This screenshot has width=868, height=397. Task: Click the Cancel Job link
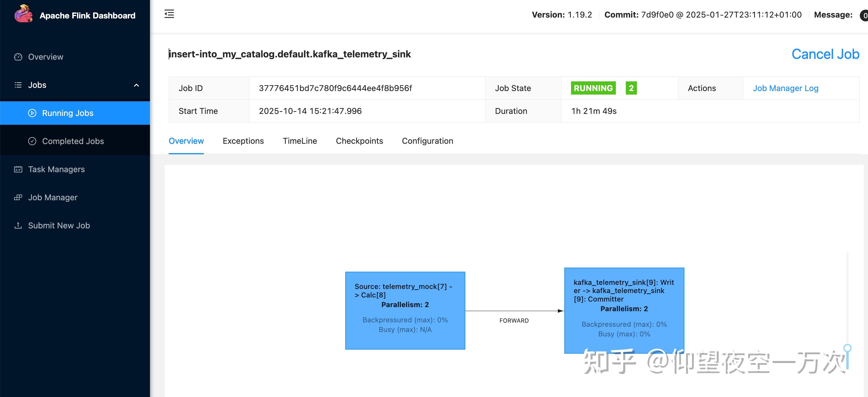pos(825,54)
